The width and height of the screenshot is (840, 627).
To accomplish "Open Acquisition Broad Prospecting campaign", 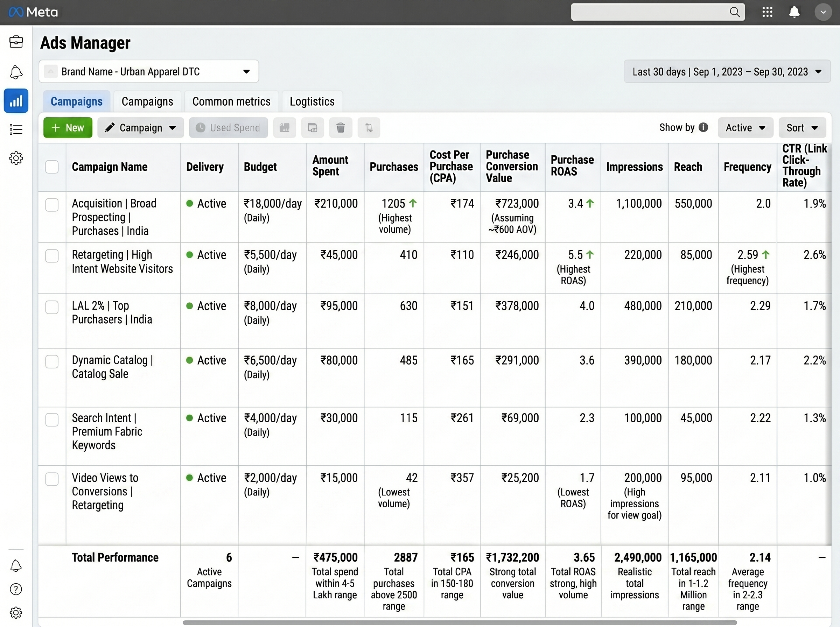I will [x=114, y=217].
